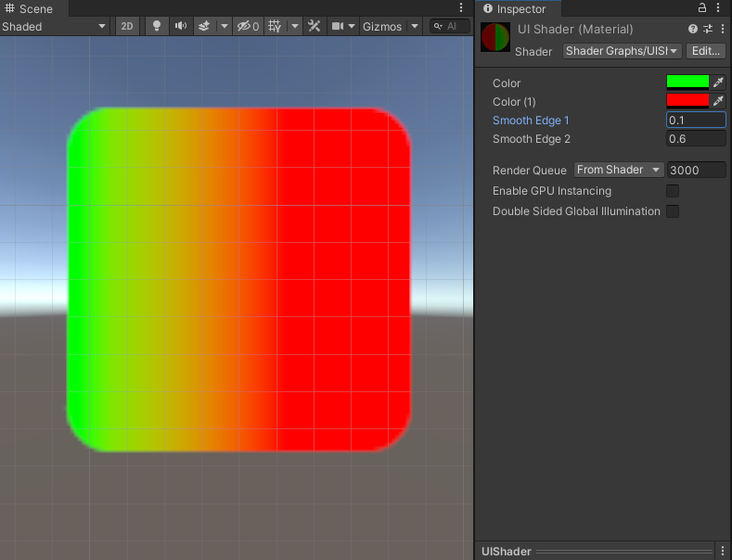Click the UI Shader material preview thumbnail

tap(495, 37)
